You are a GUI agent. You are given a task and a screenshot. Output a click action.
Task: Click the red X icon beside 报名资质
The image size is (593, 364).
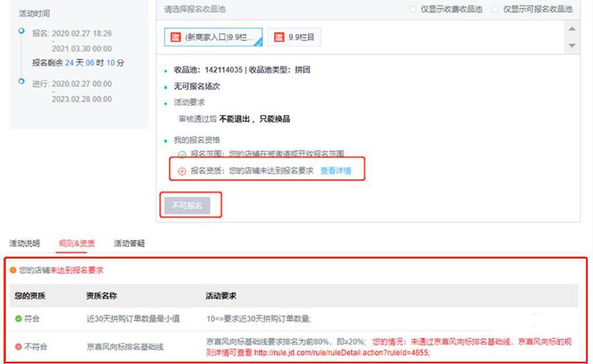[x=182, y=171]
